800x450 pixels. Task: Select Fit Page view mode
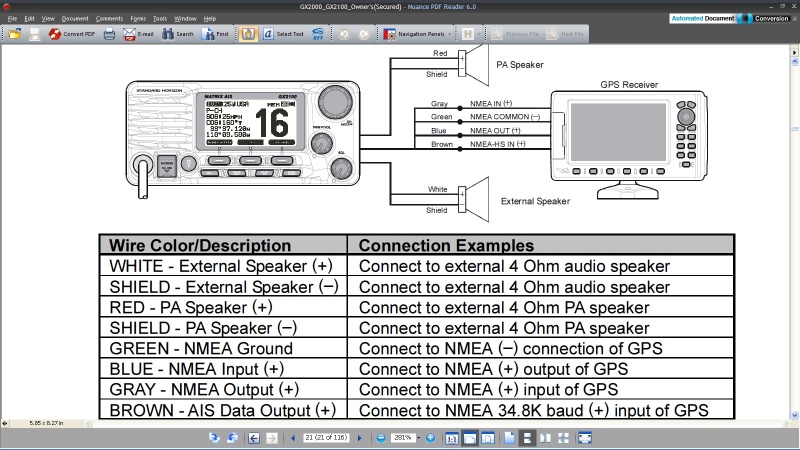(x=488, y=438)
